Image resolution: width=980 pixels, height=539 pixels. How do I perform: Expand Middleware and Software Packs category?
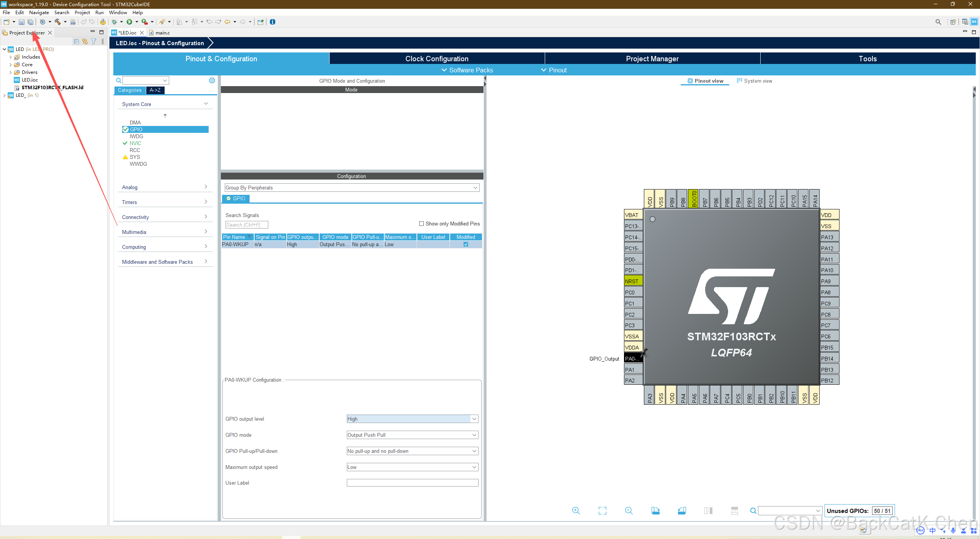coord(165,262)
